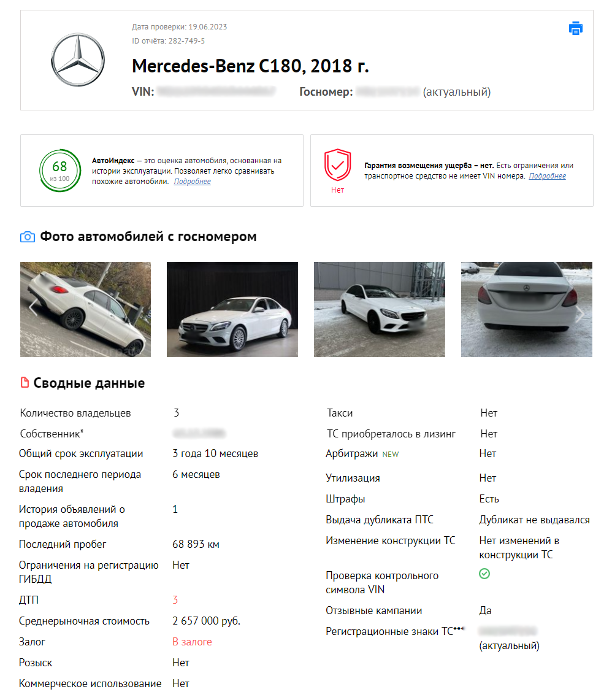The width and height of the screenshot is (612, 700).
Task: Show previous photo with left carousel arrow
Action: pos(33,308)
